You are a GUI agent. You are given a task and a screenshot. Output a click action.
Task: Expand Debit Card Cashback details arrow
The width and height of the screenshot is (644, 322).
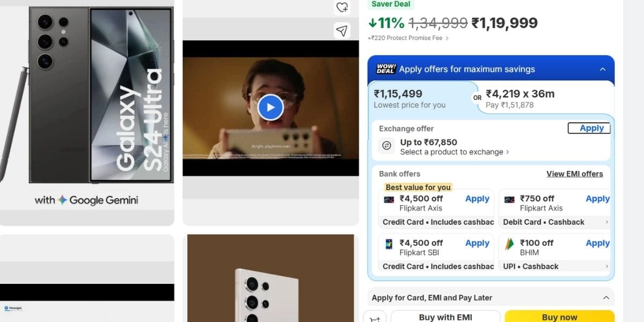(607, 222)
